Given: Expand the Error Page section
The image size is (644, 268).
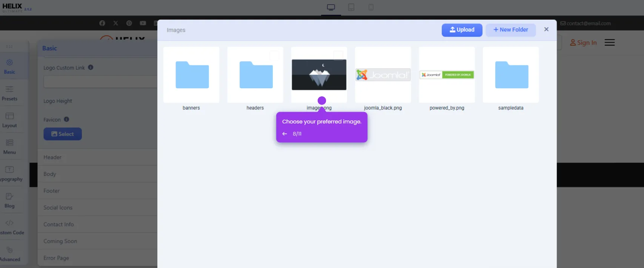Looking at the screenshot, I should [x=97, y=258].
